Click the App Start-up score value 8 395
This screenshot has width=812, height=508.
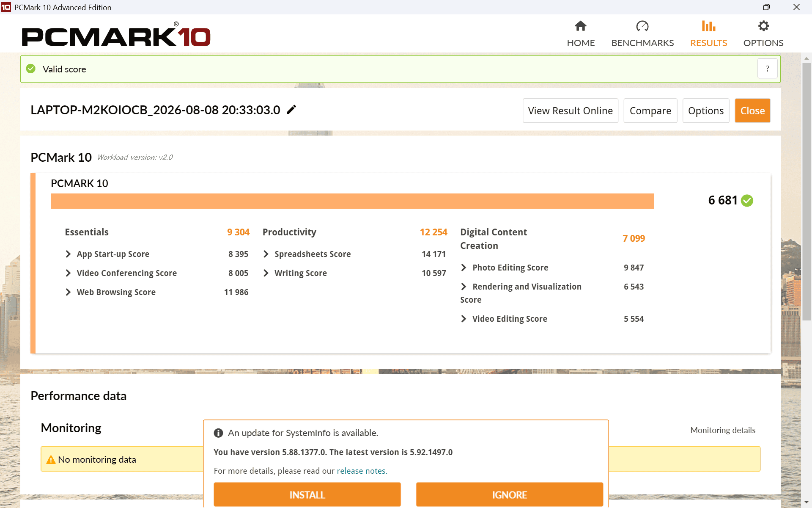[x=238, y=254]
